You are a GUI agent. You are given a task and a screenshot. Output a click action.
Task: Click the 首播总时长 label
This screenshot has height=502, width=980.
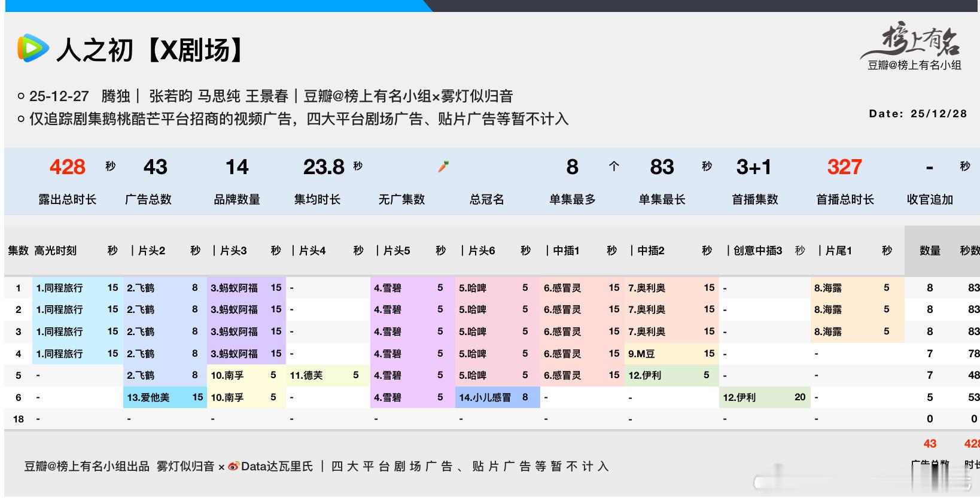pos(845,199)
